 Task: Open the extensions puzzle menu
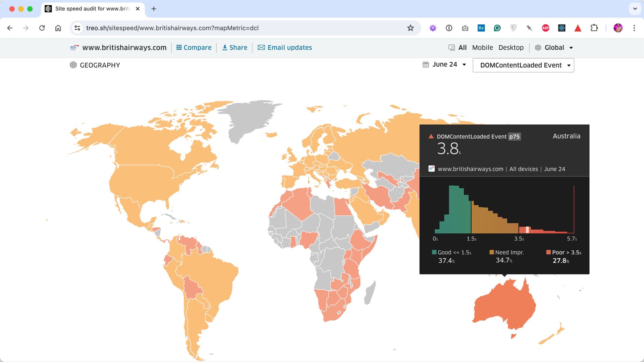point(594,28)
